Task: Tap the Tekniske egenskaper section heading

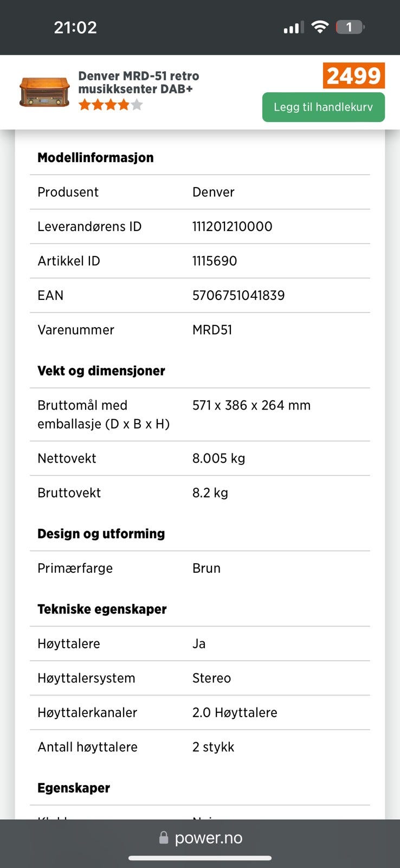Action: pyautogui.click(x=102, y=609)
